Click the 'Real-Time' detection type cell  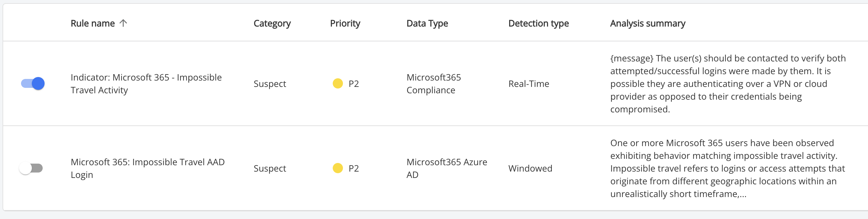pyautogui.click(x=529, y=83)
